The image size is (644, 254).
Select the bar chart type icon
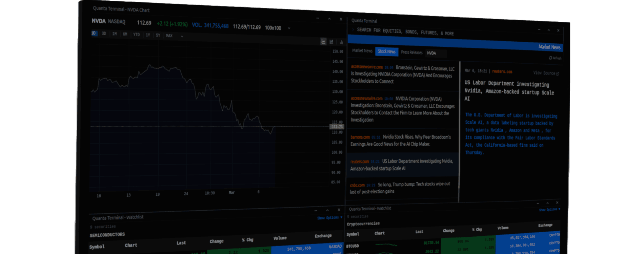[341, 42]
